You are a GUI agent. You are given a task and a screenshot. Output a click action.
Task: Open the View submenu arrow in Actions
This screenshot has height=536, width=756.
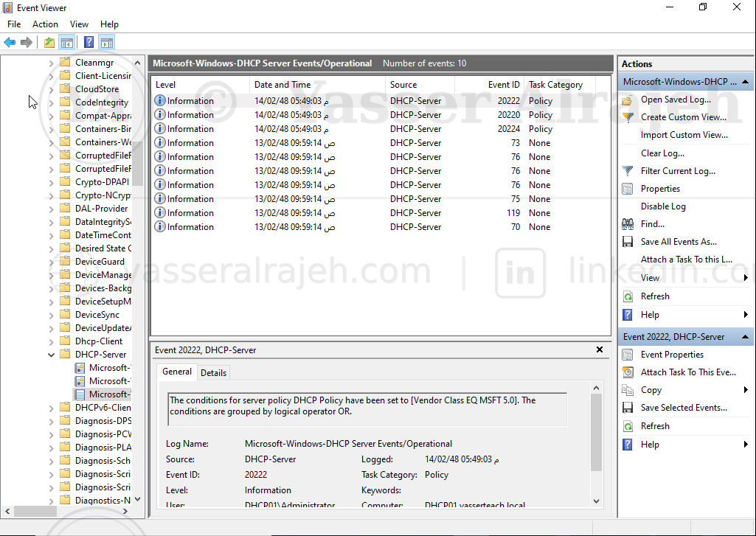(746, 278)
